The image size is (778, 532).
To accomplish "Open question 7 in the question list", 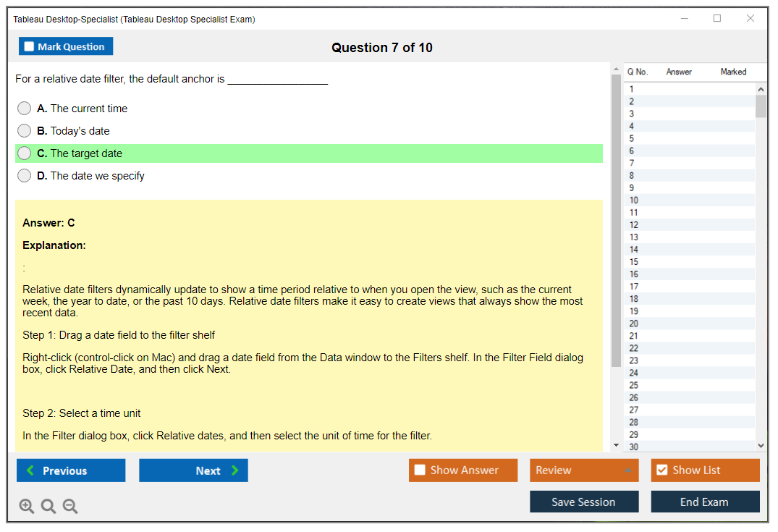I will [632, 163].
